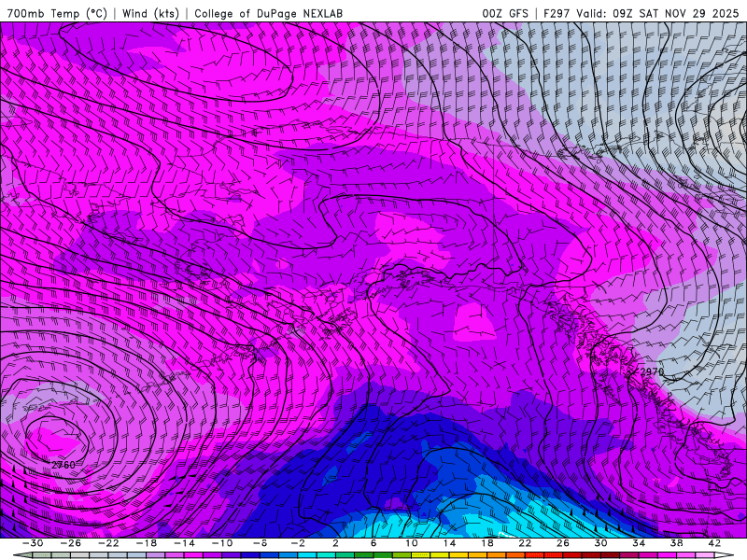
Task: Click the "Wind (kts)" header label
Action: point(150,13)
